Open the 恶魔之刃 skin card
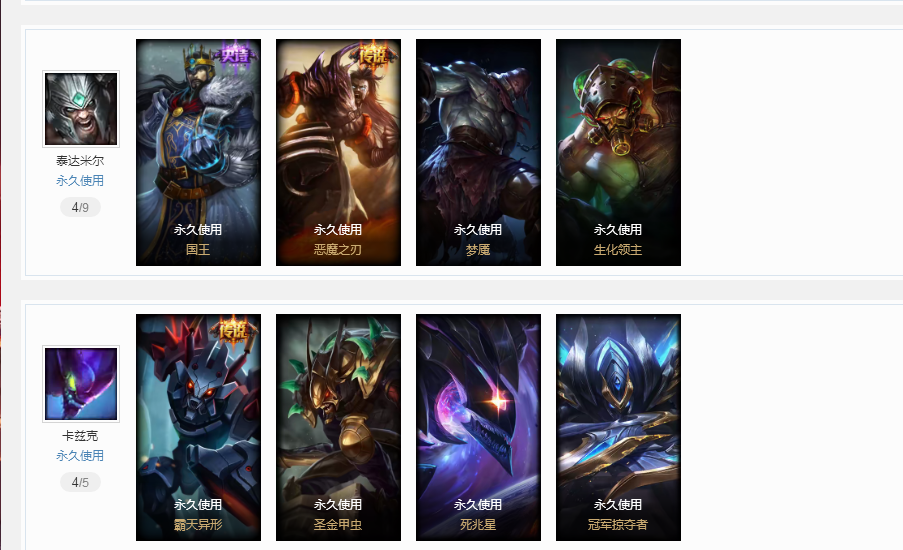This screenshot has width=903, height=550. [338, 153]
